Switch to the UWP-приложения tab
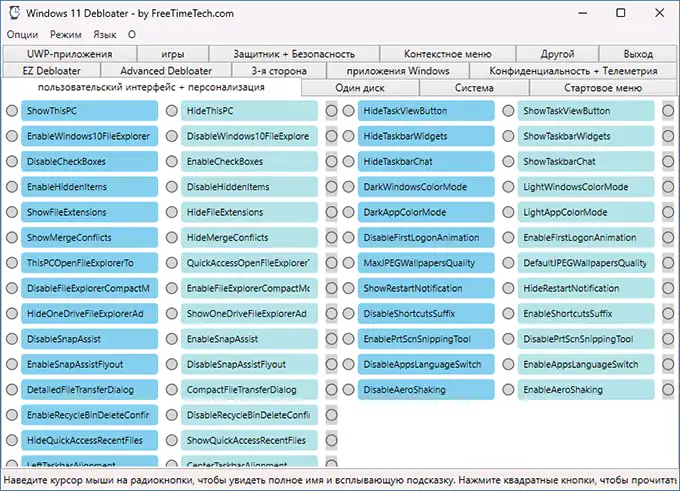The width and height of the screenshot is (680, 491). pyautogui.click(x=69, y=54)
